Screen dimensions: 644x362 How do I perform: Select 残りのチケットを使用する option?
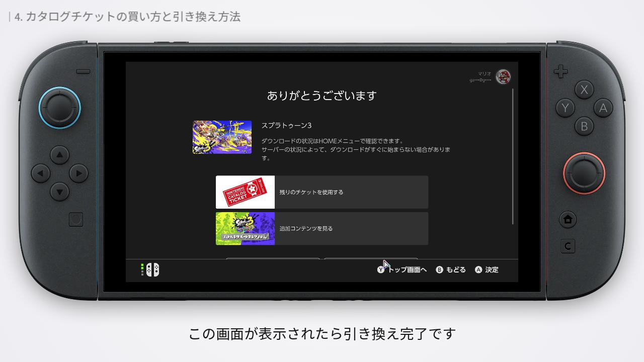pos(322,192)
